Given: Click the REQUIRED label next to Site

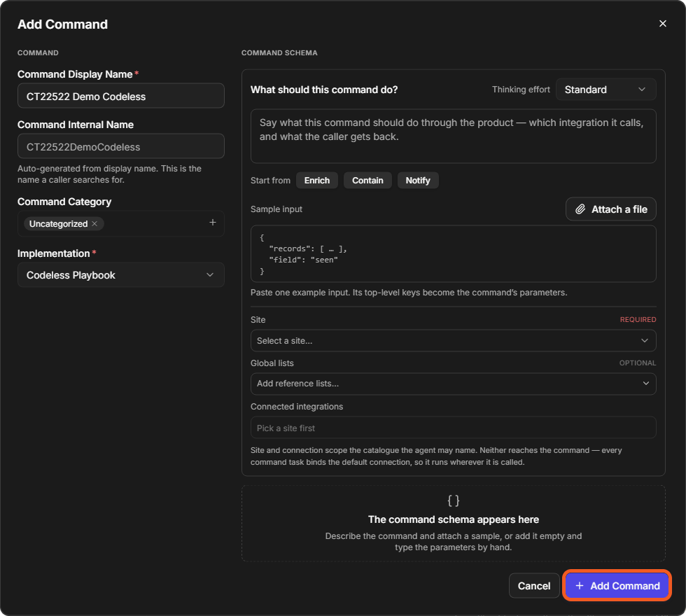Looking at the screenshot, I should 638,320.
